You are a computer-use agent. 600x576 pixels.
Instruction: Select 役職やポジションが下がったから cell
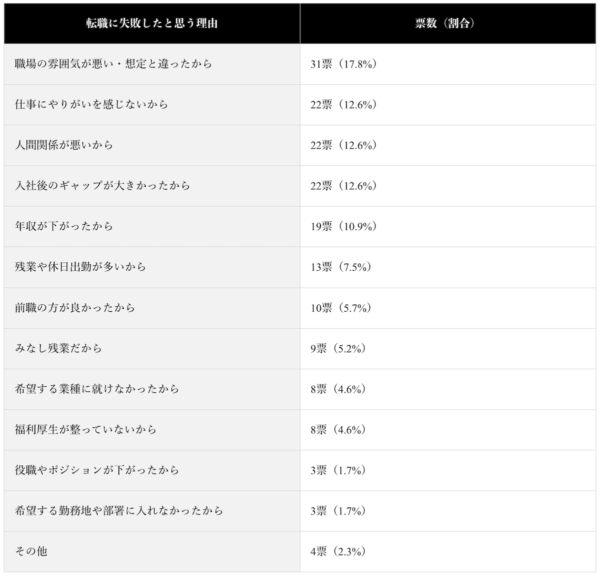coord(152,470)
